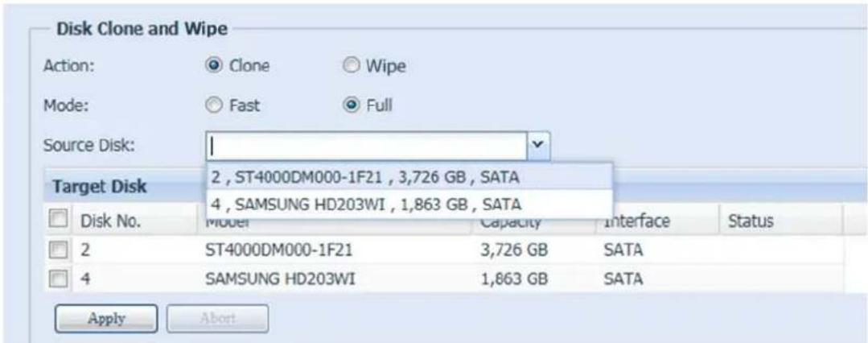Choose Fast mode radio button
Viewport: 868px width, 343px height.
pos(212,105)
